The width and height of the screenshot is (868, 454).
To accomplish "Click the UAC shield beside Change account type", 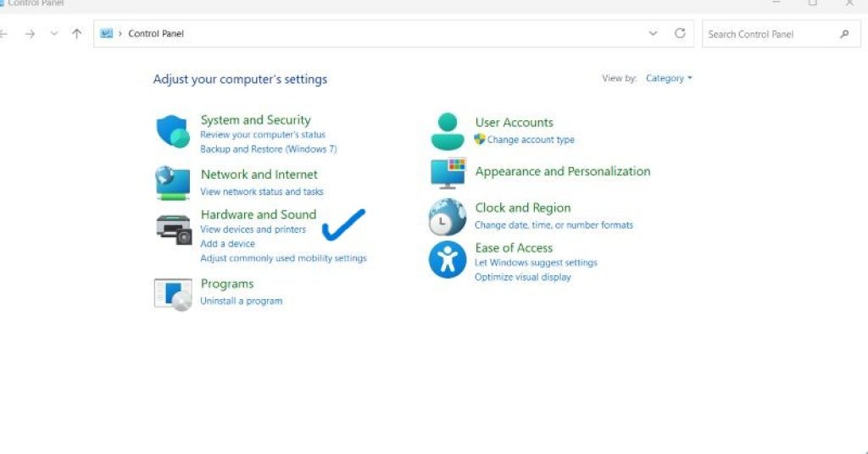I will click(480, 140).
